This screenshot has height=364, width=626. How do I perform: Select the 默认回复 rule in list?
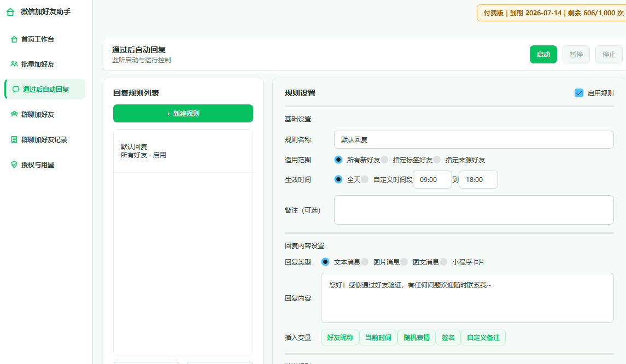(183, 151)
